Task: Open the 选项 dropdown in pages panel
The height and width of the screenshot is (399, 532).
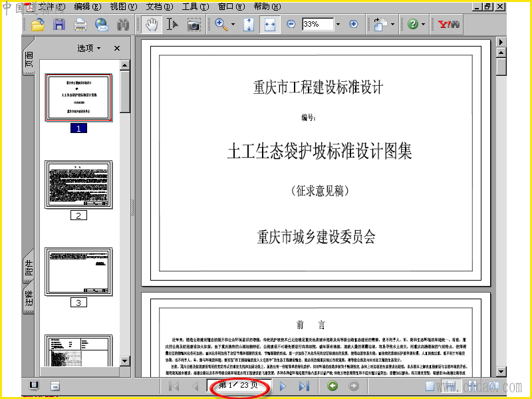Action: point(89,48)
